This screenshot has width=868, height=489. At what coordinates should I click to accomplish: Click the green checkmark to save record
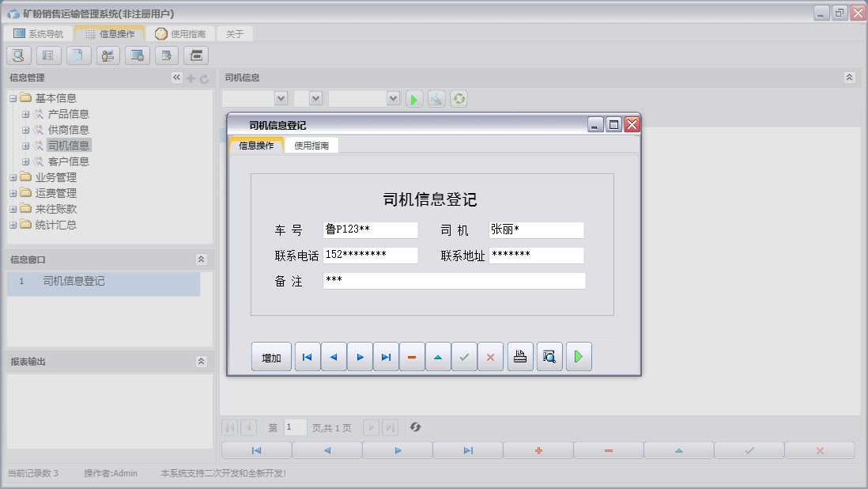464,357
